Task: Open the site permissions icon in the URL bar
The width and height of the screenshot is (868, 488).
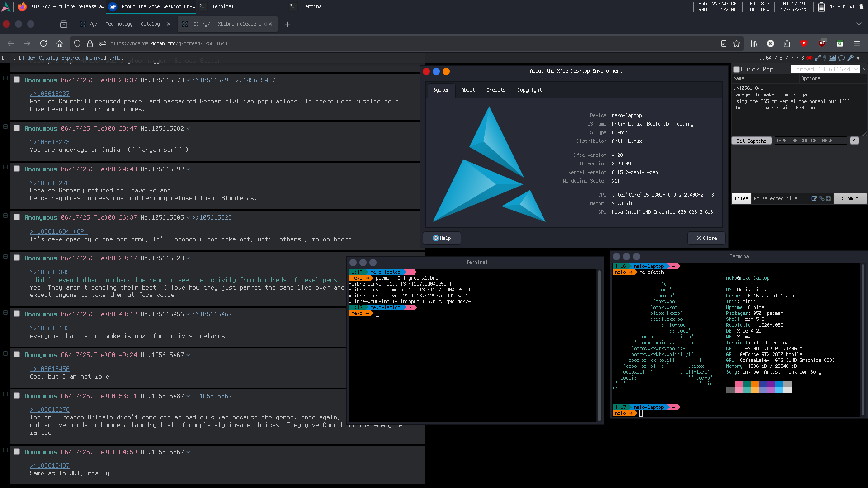Action: click(x=103, y=43)
